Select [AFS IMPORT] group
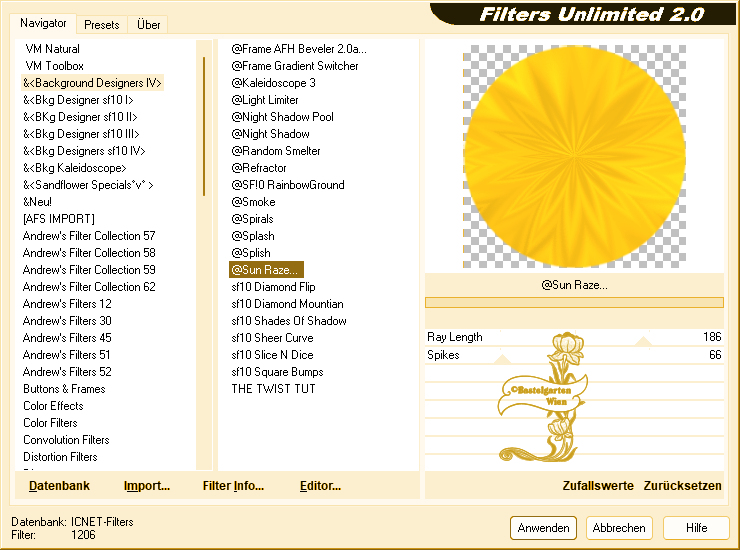The image size is (740, 550). 59,219
